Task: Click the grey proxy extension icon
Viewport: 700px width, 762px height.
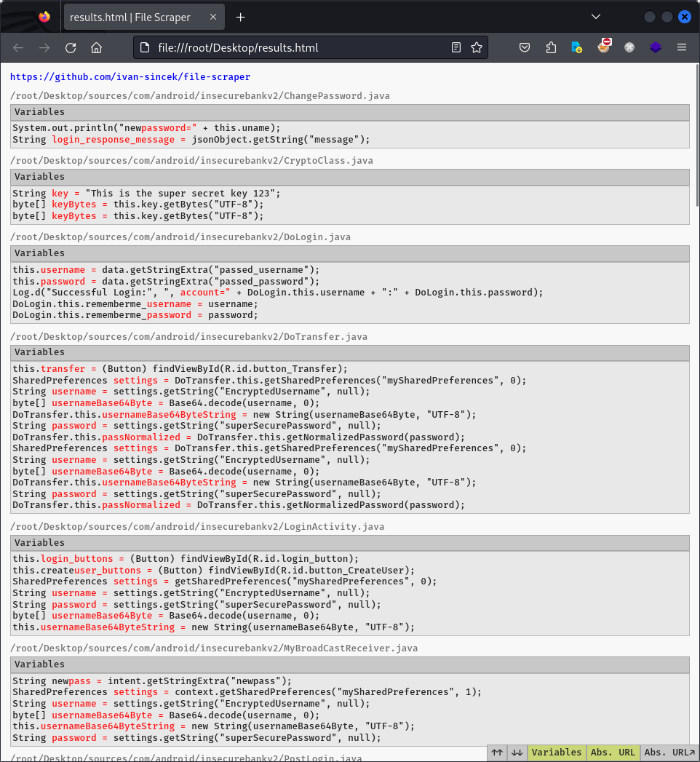Action: tap(629, 47)
